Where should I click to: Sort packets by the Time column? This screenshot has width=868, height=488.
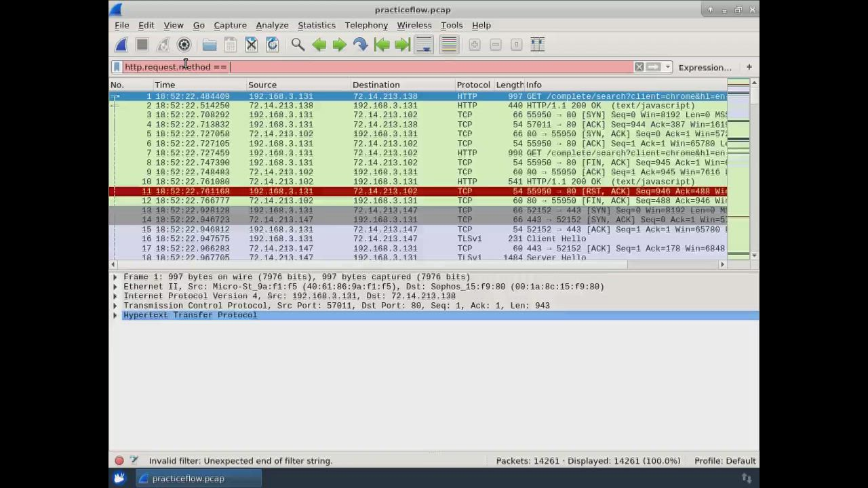point(200,85)
